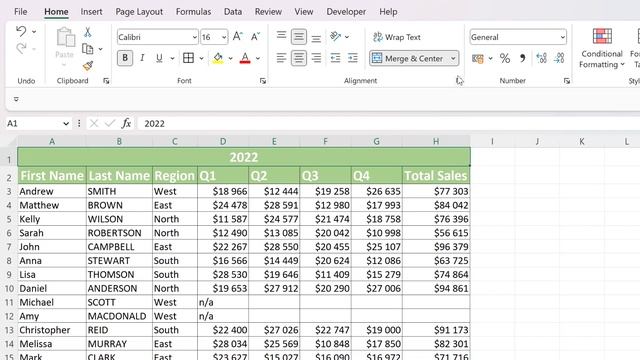The height and width of the screenshot is (360, 640).
Task: Open the Orientation text angle icon
Action: pyautogui.click(x=336, y=37)
